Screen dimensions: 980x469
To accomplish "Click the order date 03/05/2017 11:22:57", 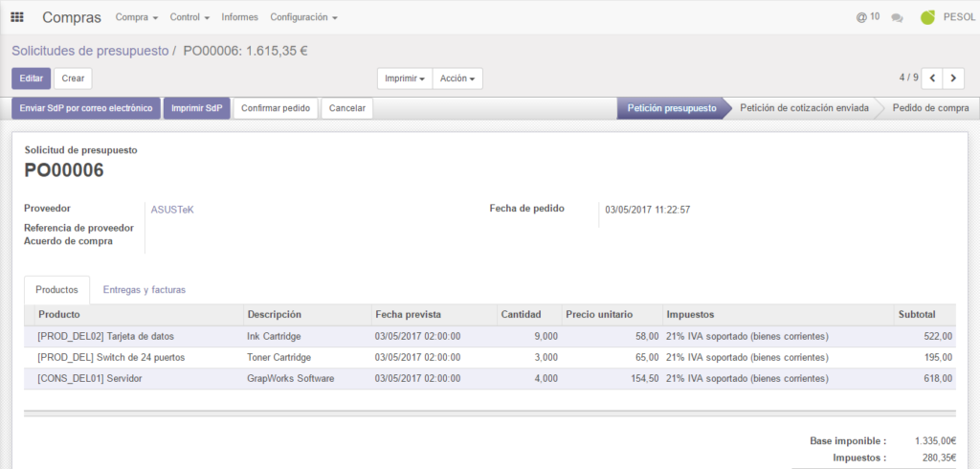I will pyautogui.click(x=648, y=211).
